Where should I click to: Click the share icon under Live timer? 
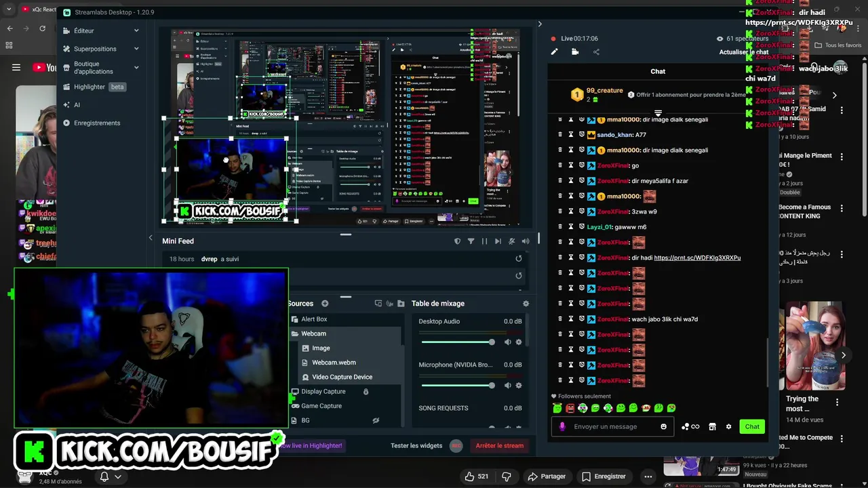[x=596, y=52]
